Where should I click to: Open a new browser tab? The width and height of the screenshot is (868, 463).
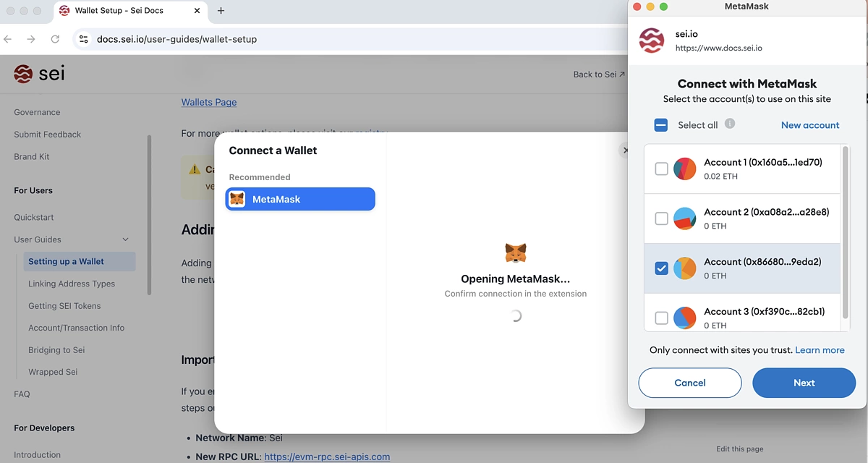coord(221,11)
